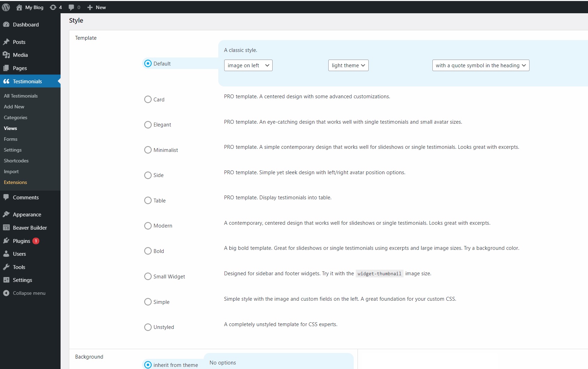588x369 pixels.
Task: Click the Beaver Builder icon
Action: [x=6, y=228]
